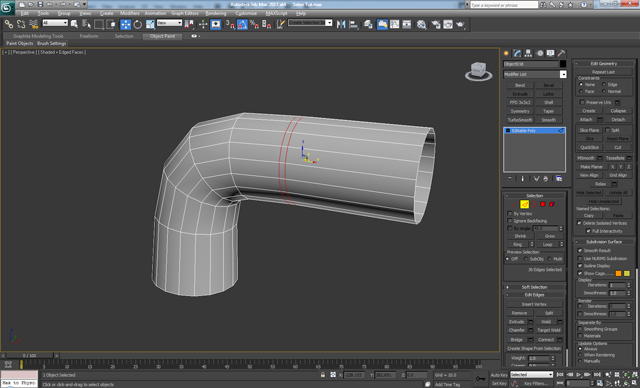Click the object color black swatch
Screen dimensions: 640x388
point(563,64)
